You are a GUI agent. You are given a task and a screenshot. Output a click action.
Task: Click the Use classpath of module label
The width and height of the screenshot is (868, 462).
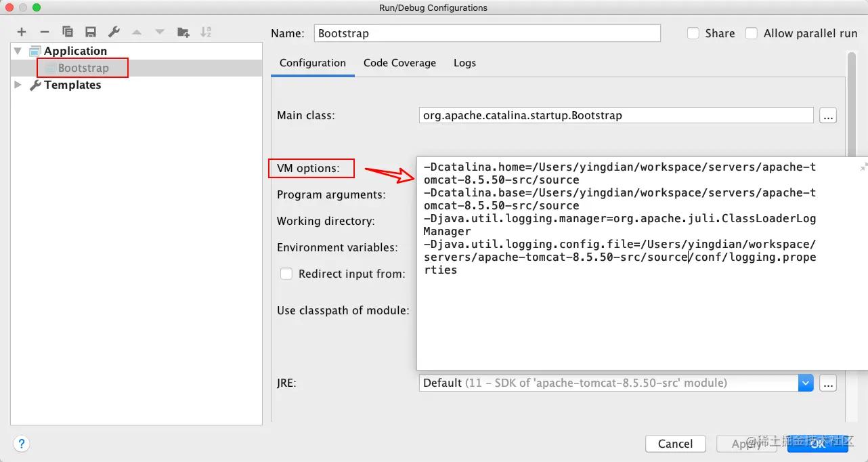coord(343,310)
